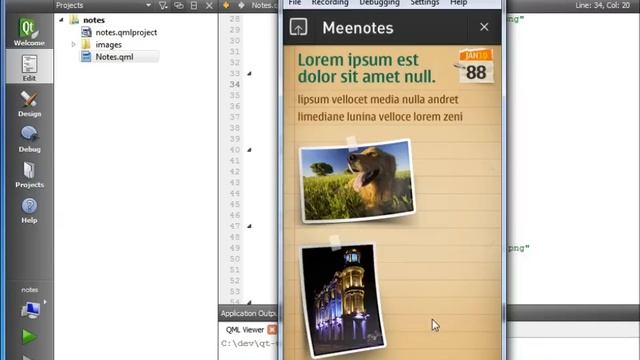This screenshot has height=360, width=640.
Task: Close the Projects side panel
Action: tap(209, 5)
